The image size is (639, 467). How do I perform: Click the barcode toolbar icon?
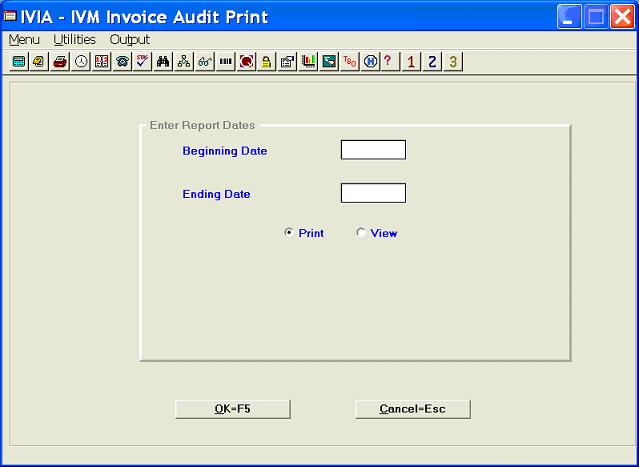[225, 62]
